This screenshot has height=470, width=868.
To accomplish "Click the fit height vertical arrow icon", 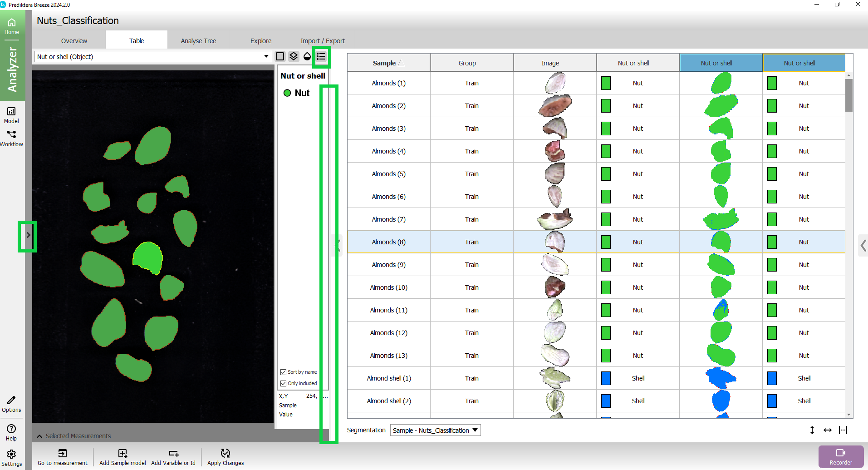I will tap(812, 430).
